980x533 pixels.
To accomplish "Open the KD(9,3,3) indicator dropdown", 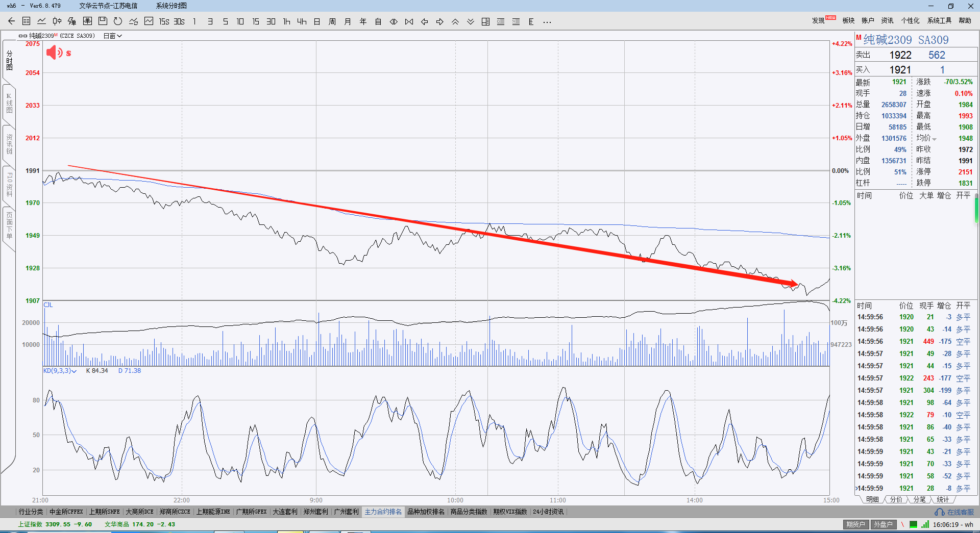I will tap(60, 371).
